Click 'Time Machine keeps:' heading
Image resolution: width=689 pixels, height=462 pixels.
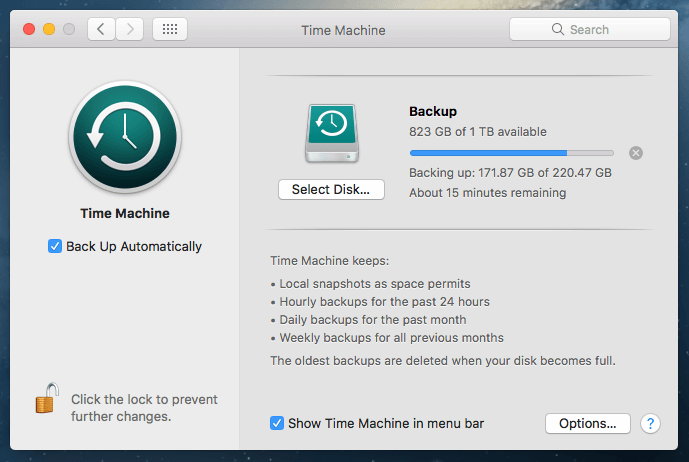[330, 261]
